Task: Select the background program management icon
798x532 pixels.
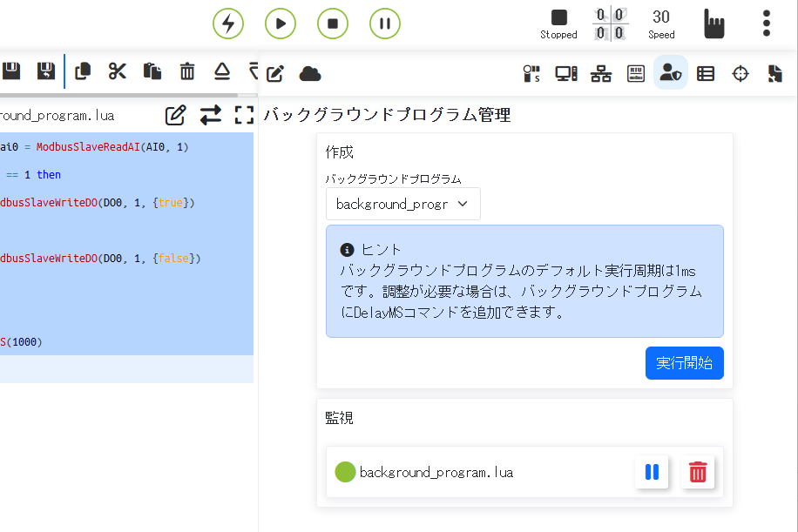Action: [x=670, y=73]
